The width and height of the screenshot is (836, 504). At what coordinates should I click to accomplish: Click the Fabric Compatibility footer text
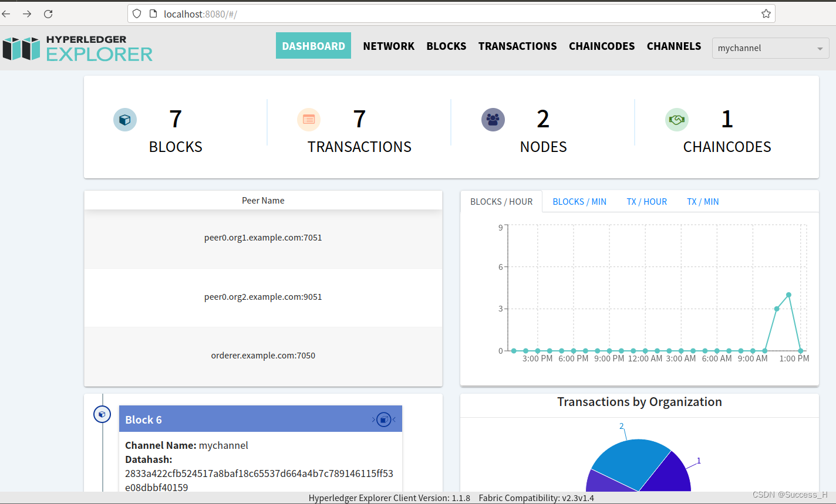pyautogui.click(x=536, y=498)
